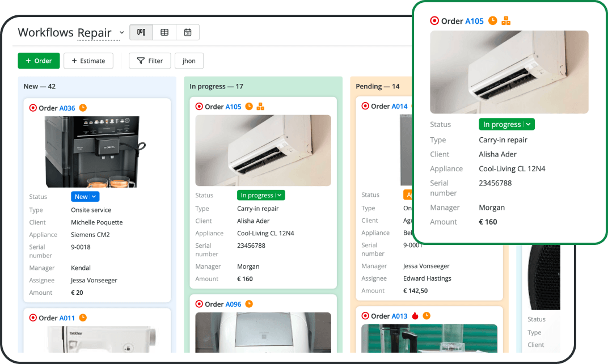The image size is (608, 364).
Task: Click amount € 142,50 on Order A014
Action: click(416, 291)
